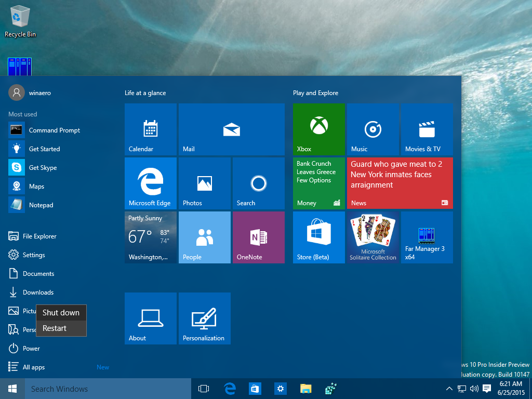Image resolution: width=532 pixels, height=399 pixels.
Task: Launch the People app tile
Action: pos(204,237)
